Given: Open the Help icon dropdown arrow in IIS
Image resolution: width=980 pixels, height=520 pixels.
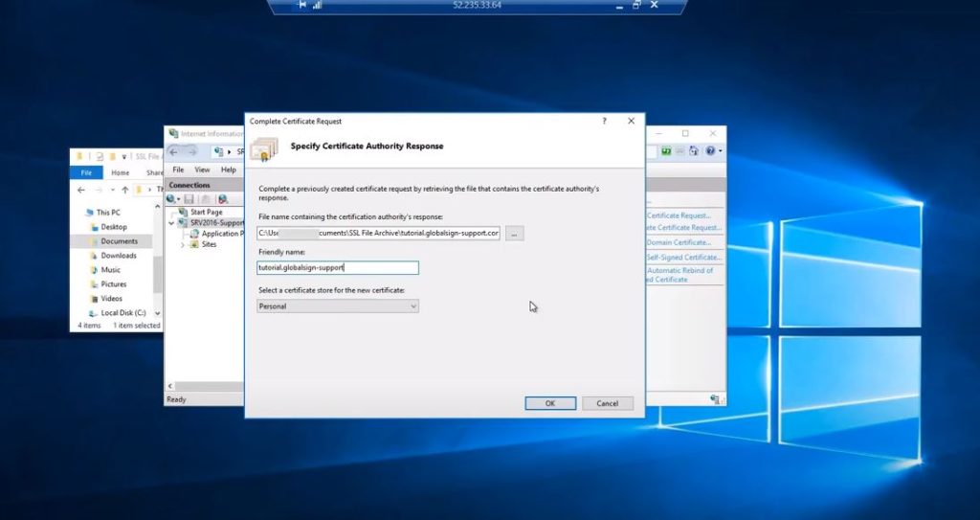Looking at the screenshot, I should 720,151.
